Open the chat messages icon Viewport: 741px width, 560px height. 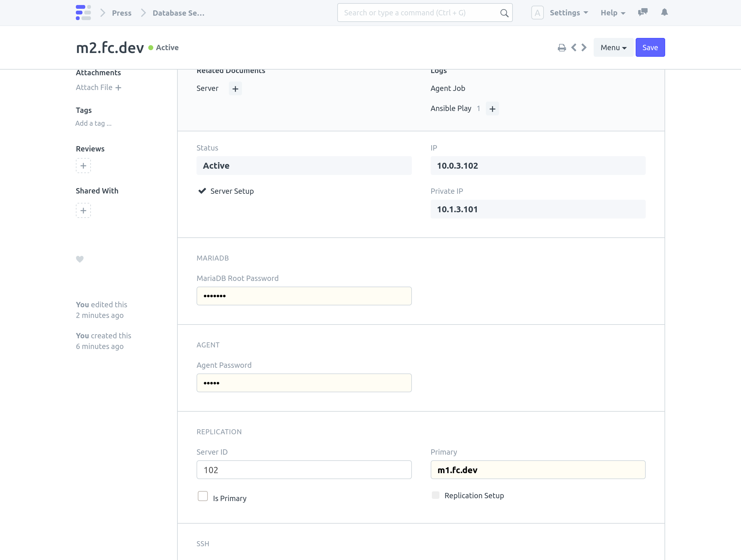(x=643, y=13)
